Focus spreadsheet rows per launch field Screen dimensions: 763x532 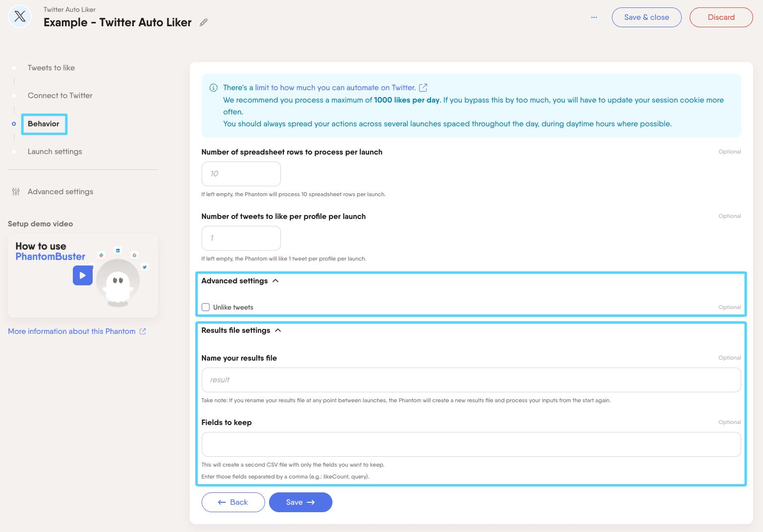pos(241,174)
